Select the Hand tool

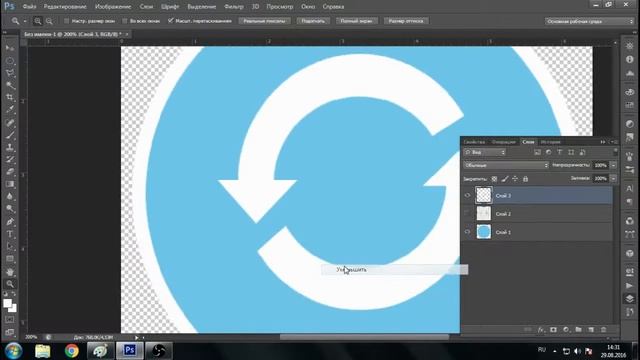10,272
